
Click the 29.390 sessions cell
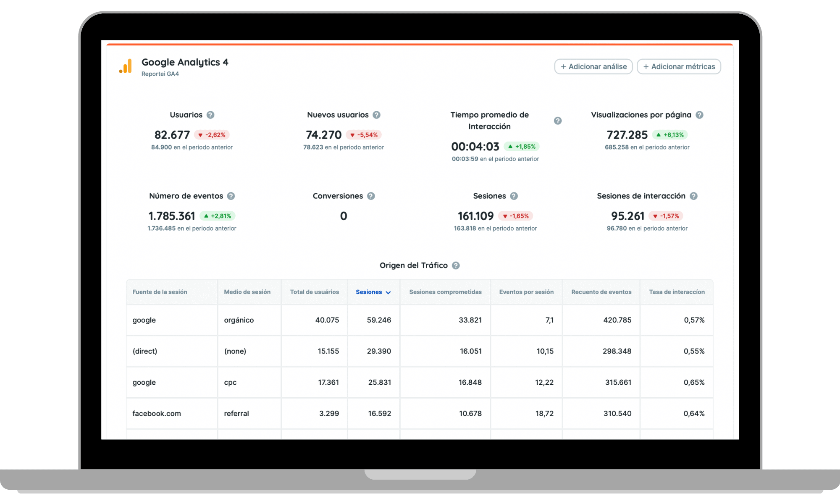click(x=374, y=351)
